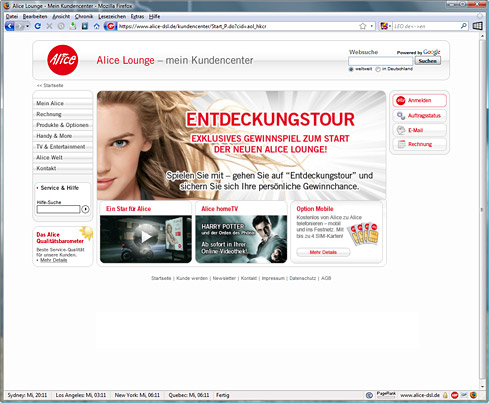Click the grey history clock icon in toolbar

pos(61,26)
